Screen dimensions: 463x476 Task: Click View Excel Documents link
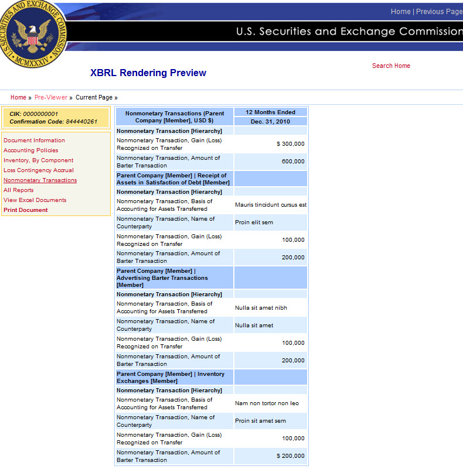(x=35, y=200)
